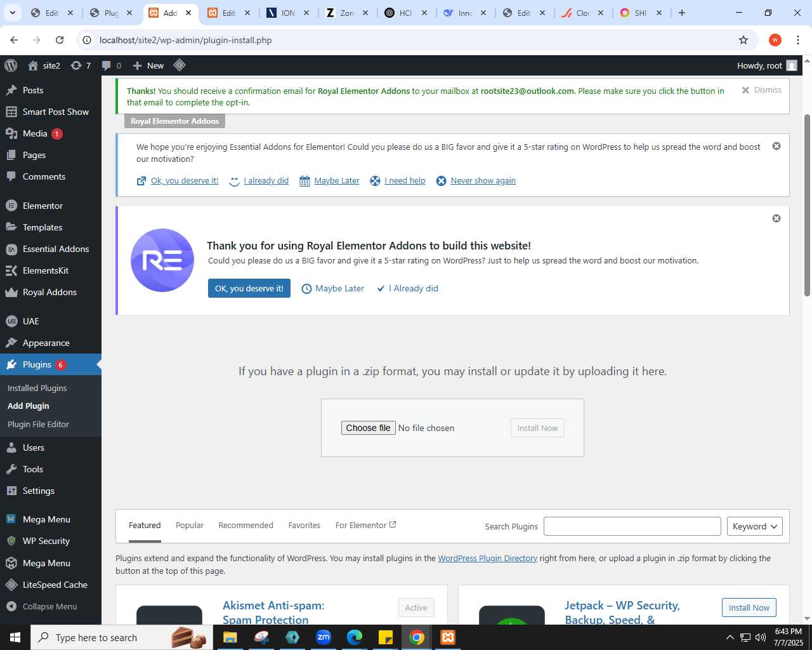812x650 pixels.
Task: Open the WordPress Plugin Directory link
Action: 487,559
